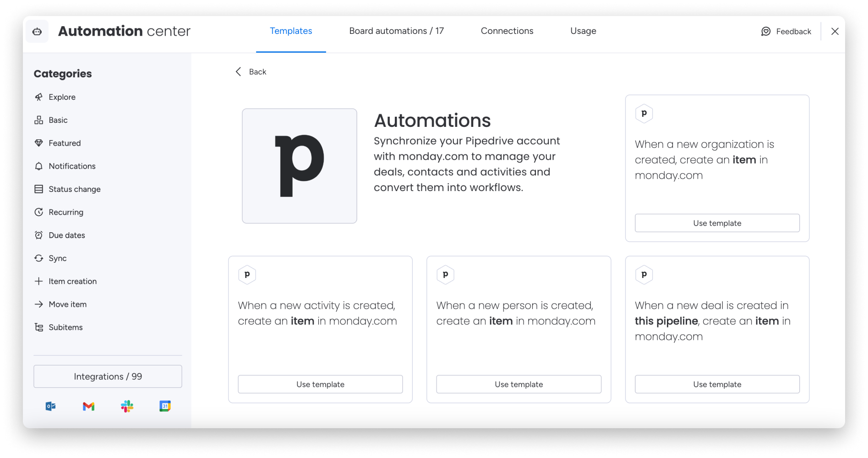This screenshot has width=868, height=458.
Task: Click the Pipedrive icon on activity card
Action: pyautogui.click(x=247, y=275)
